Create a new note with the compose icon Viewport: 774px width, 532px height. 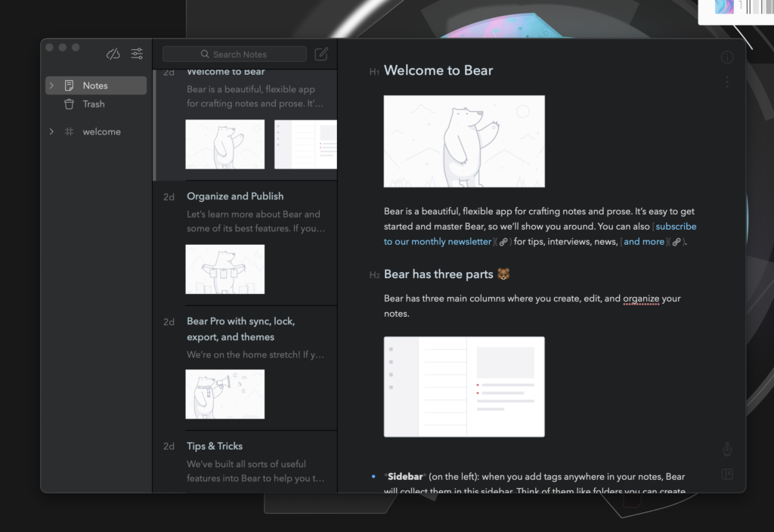coord(320,54)
